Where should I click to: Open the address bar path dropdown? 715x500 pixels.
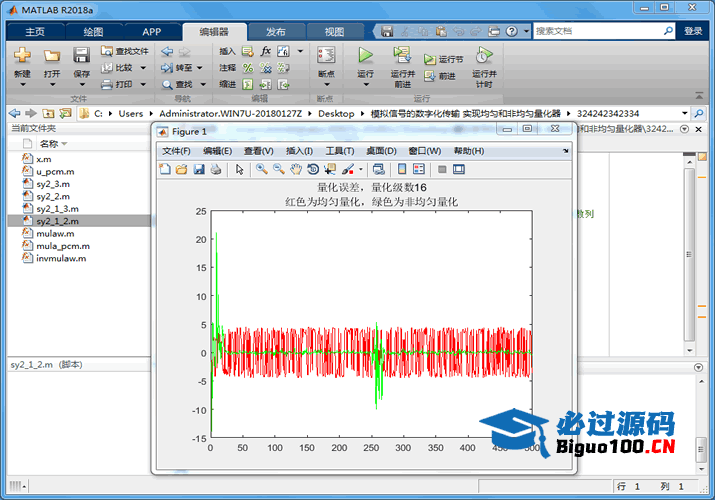(x=684, y=113)
